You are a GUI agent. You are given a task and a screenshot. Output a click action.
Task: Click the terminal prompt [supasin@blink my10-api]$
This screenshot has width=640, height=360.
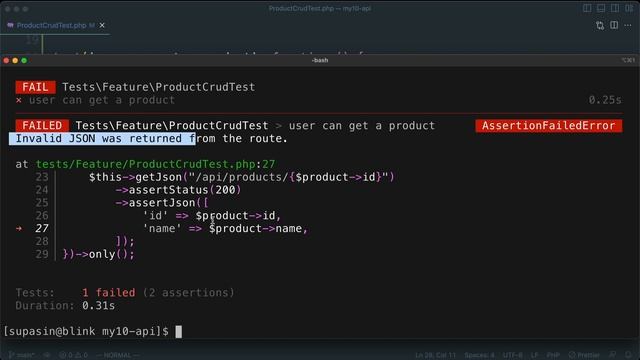coord(86,331)
